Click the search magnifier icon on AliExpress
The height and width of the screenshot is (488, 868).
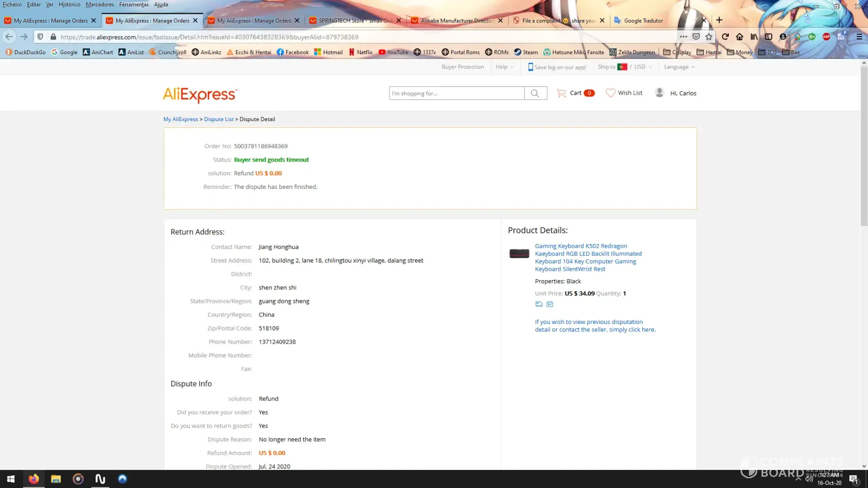(x=535, y=93)
